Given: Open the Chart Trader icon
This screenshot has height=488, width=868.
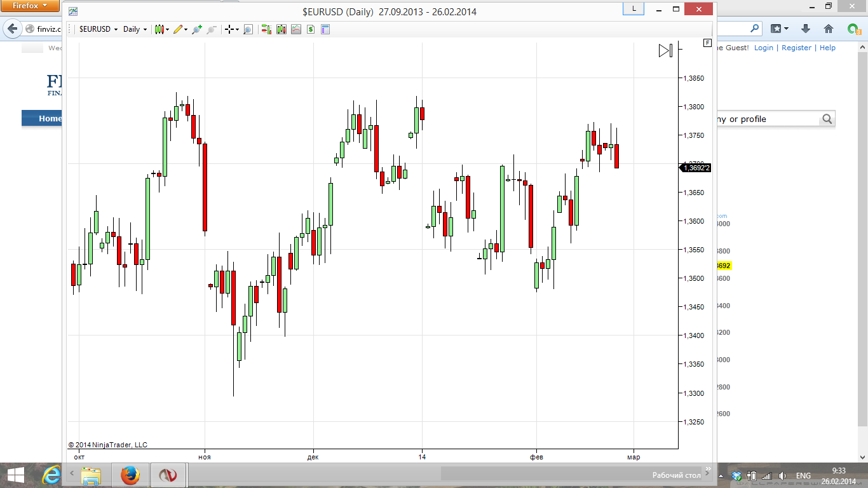Looking at the screenshot, I should point(266,29).
